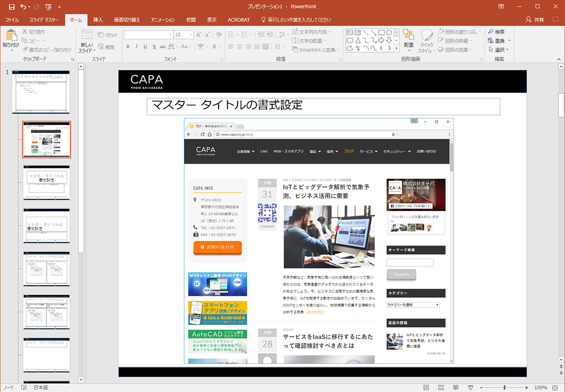Click the 置換 (Replace) button
Viewport: 565px width, 392px height.
tap(499, 41)
